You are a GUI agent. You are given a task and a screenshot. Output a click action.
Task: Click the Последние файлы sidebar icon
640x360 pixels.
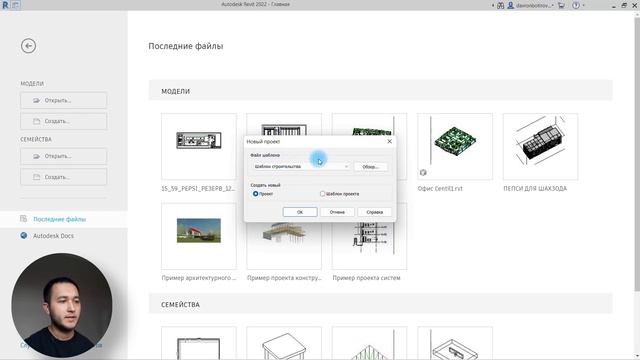coord(24,219)
